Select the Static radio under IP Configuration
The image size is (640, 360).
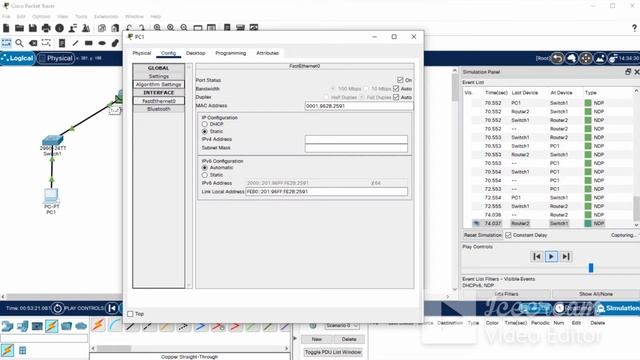click(204, 131)
